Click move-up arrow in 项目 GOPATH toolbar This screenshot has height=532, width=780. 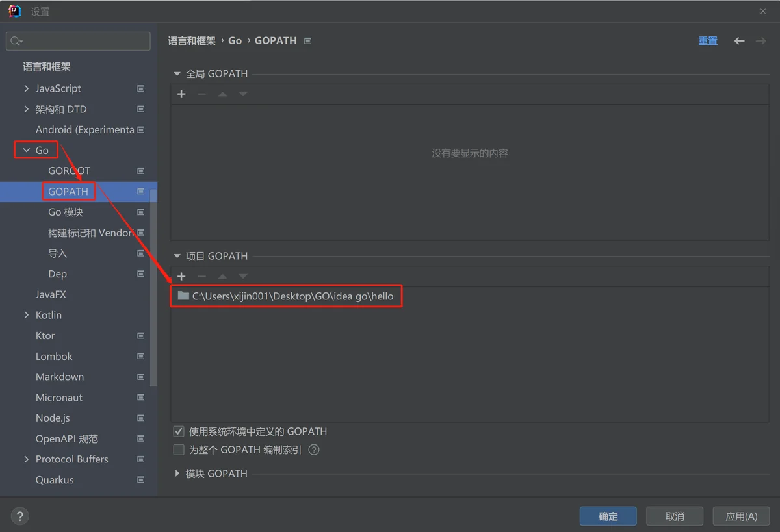(x=222, y=276)
